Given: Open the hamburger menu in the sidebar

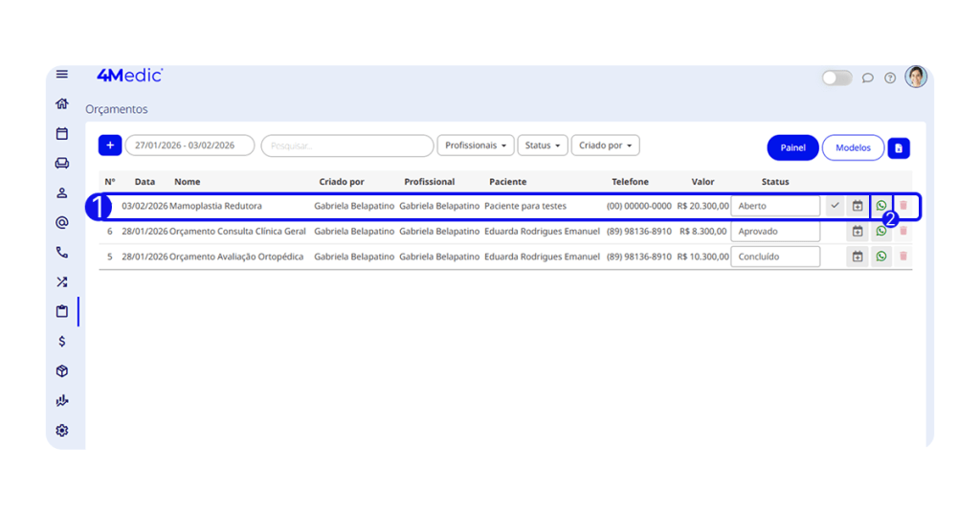Looking at the screenshot, I should coord(62,75).
